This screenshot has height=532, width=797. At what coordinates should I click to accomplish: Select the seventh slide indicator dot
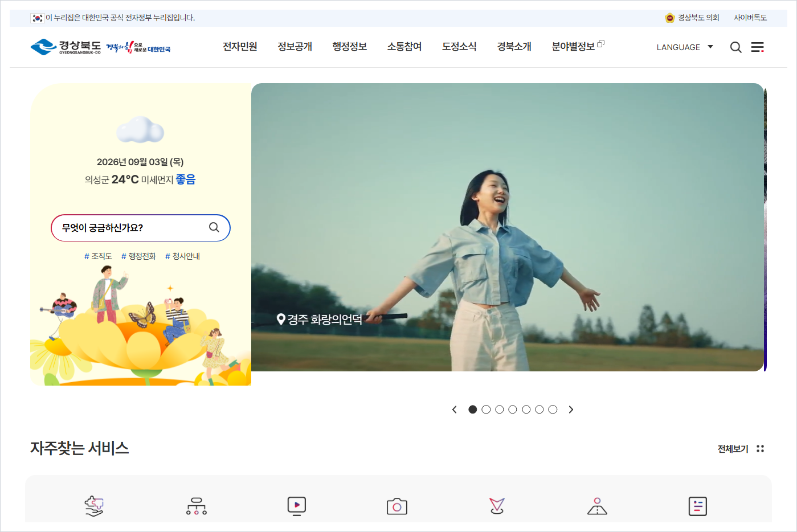coord(553,410)
